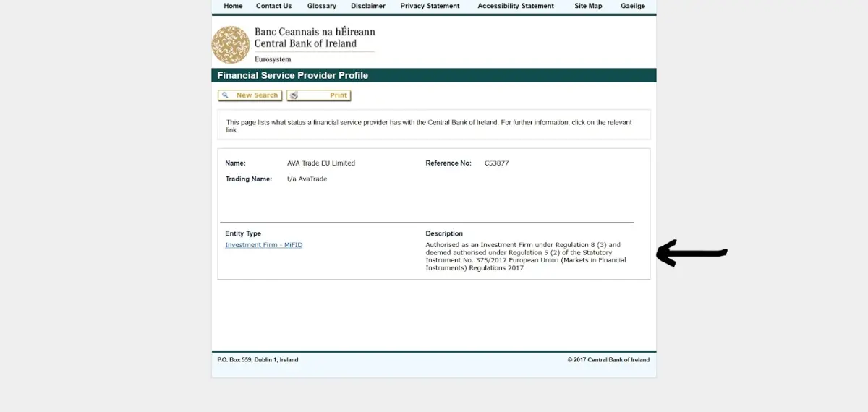Select trading name t/a AvaTrade

coord(307,179)
